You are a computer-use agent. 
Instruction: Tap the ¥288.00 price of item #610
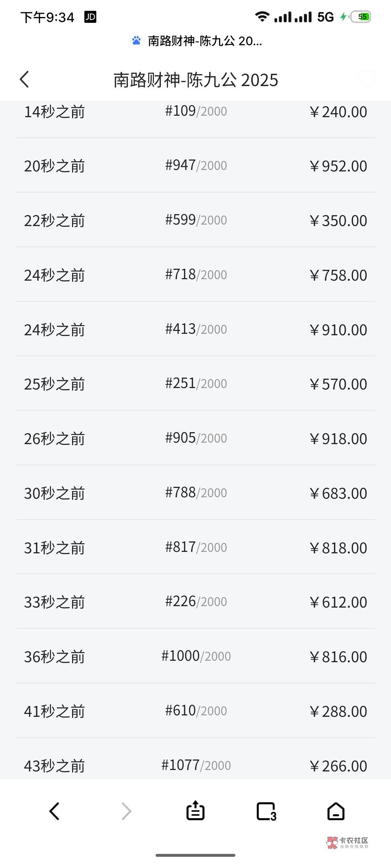click(339, 711)
